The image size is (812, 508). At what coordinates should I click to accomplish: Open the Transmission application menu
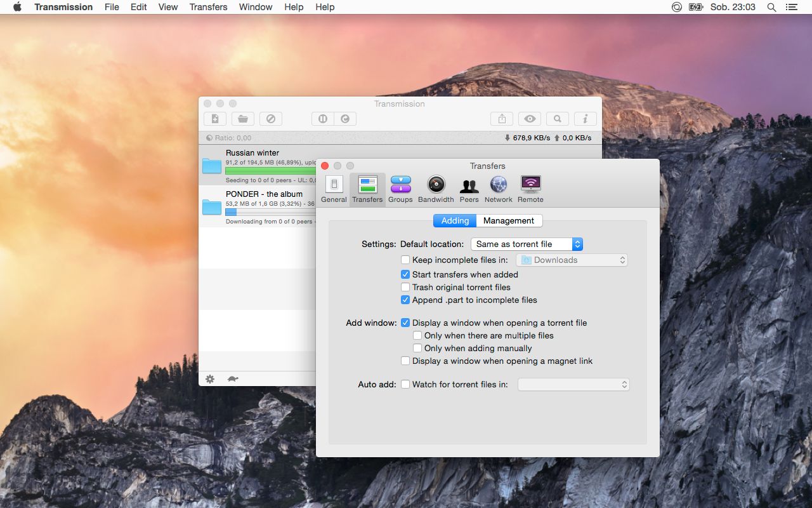pos(63,7)
